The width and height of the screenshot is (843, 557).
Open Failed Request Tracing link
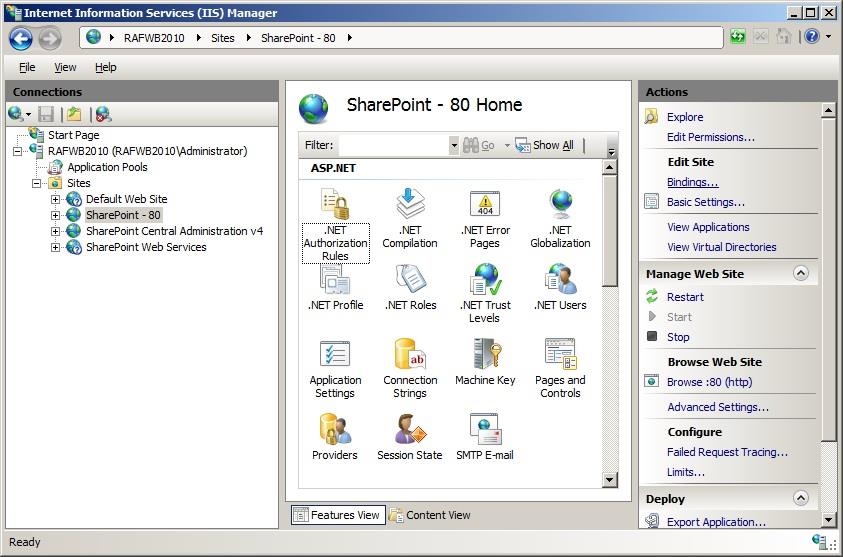point(727,452)
